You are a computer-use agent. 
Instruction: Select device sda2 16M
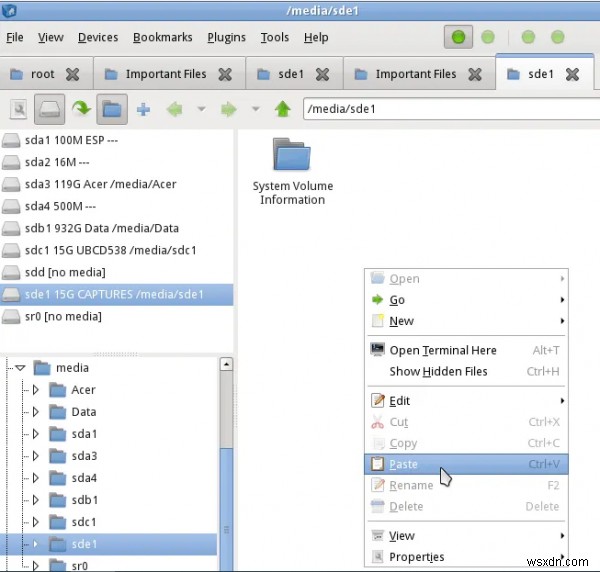pos(116,162)
